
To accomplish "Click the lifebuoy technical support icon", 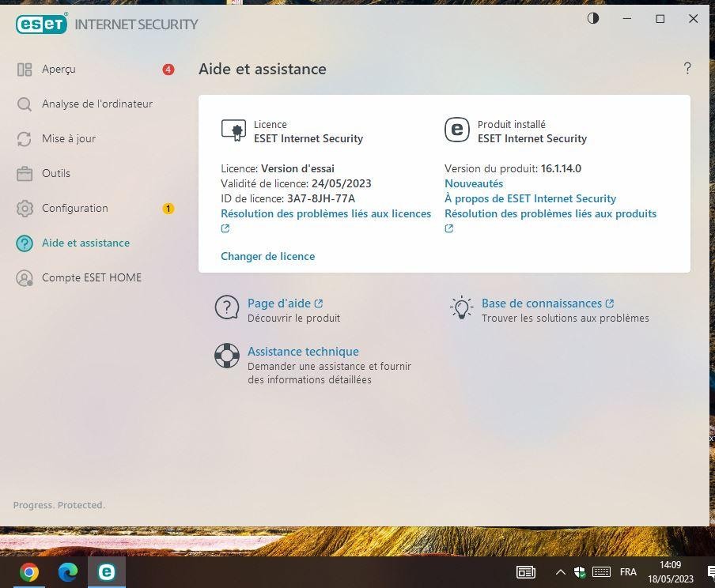I will pyautogui.click(x=227, y=356).
